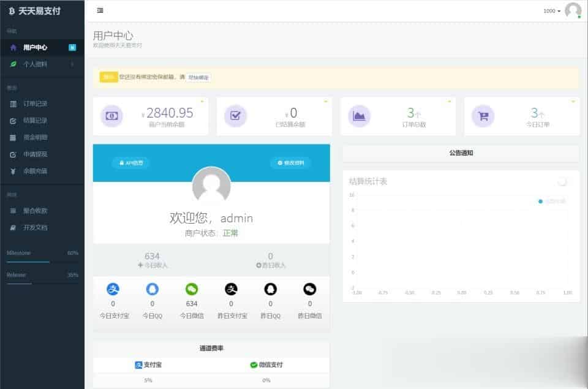Click the 订单记录 table icon in the sidebar
Screen dimensions: 588x389
click(13, 104)
